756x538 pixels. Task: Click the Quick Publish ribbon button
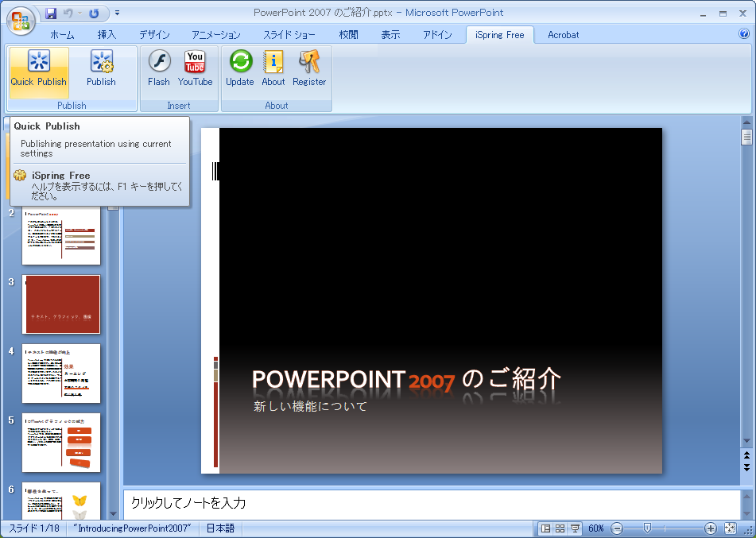39,72
